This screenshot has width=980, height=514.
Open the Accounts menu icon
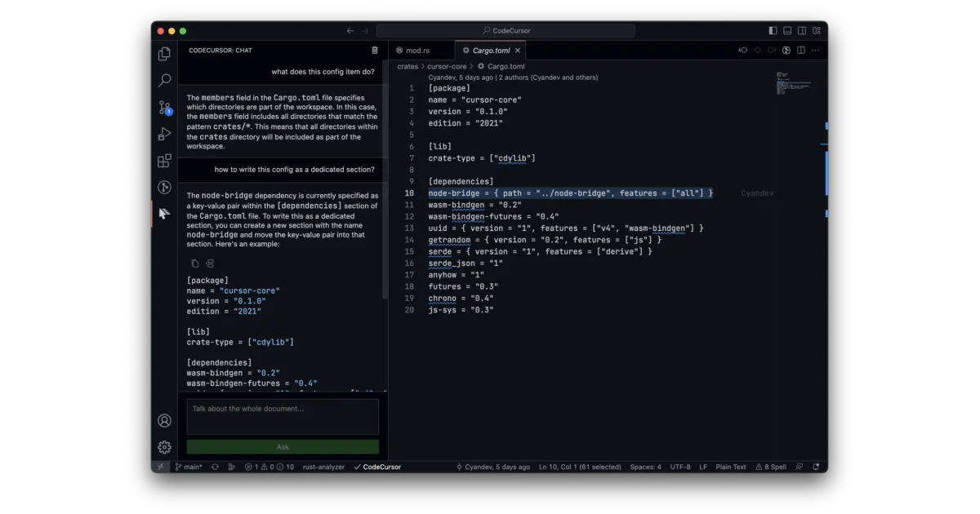tap(164, 421)
